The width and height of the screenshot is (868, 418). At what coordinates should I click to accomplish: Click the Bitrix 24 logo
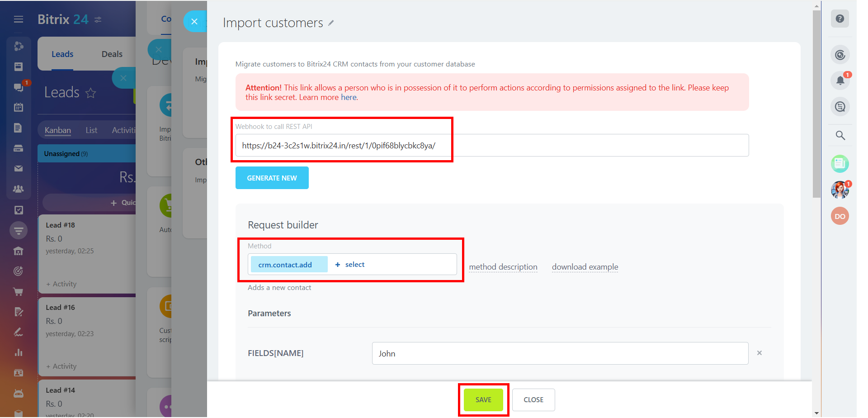[63, 19]
